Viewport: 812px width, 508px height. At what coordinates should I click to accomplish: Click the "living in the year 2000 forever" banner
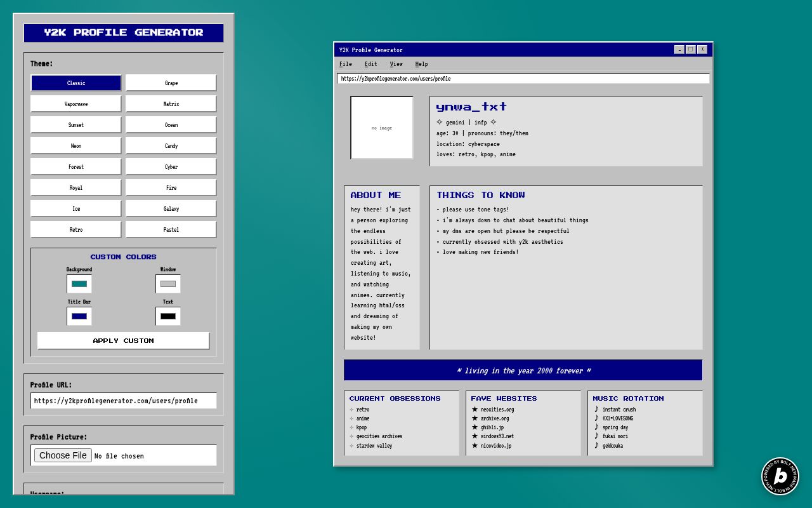[523, 370]
